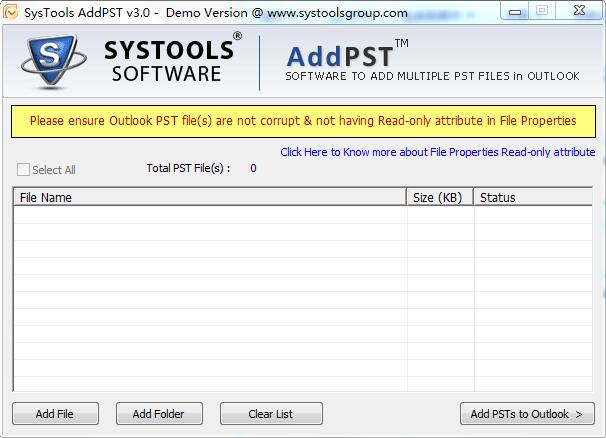Click the Status column header
The image size is (606, 438).
click(x=533, y=197)
